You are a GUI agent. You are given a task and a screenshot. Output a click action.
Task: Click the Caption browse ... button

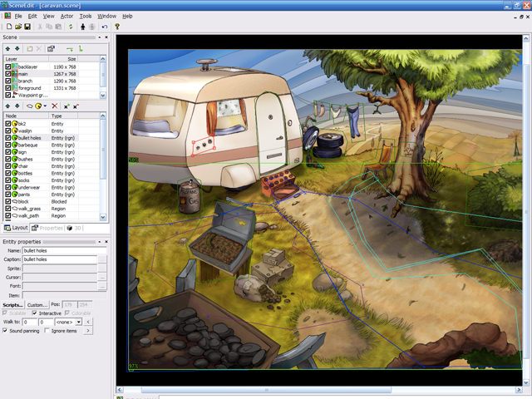(x=102, y=259)
